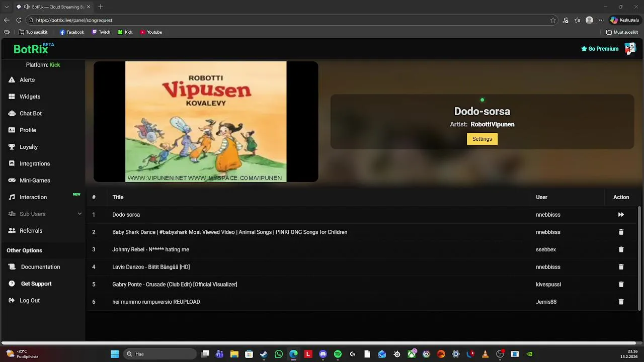Mute the BotRix tab audio icon

coord(27,7)
